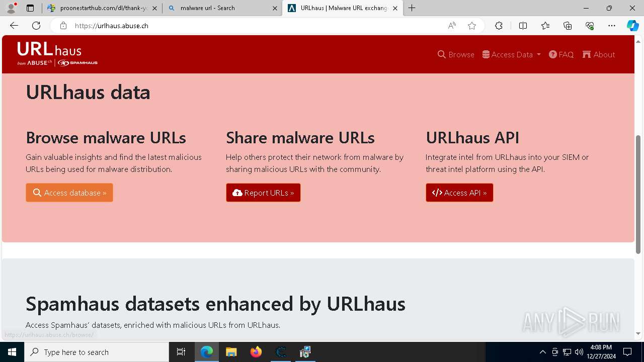Open File Explorer from the taskbar
The height and width of the screenshot is (362, 644).
click(231, 352)
